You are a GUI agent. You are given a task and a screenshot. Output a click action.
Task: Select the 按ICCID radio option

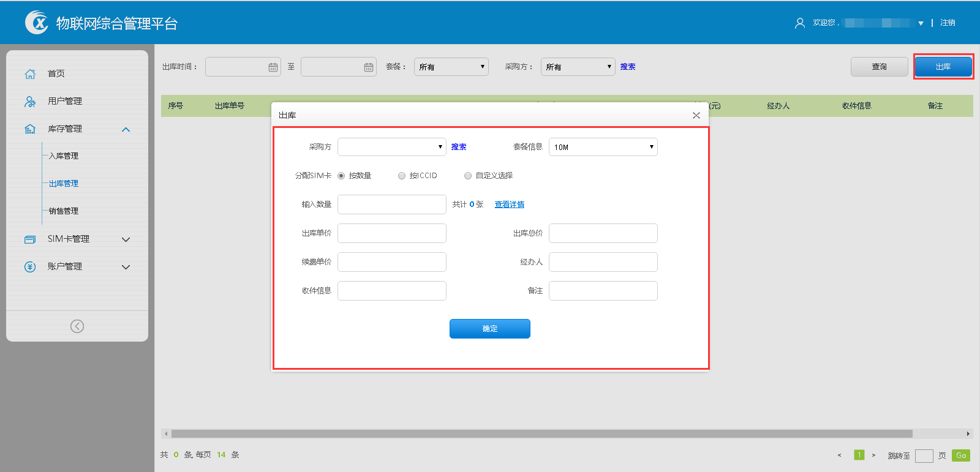[402, 176]
